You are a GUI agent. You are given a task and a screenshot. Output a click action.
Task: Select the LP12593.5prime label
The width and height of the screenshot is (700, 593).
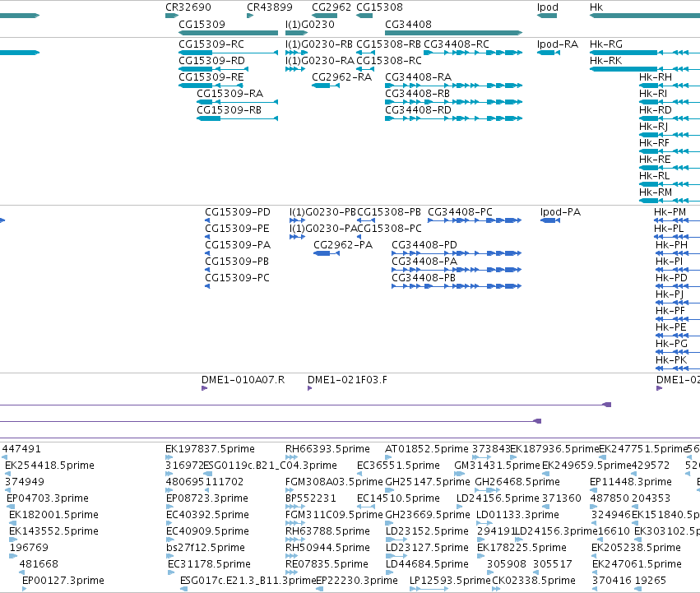pyautogui.click(x=450, y=581)
